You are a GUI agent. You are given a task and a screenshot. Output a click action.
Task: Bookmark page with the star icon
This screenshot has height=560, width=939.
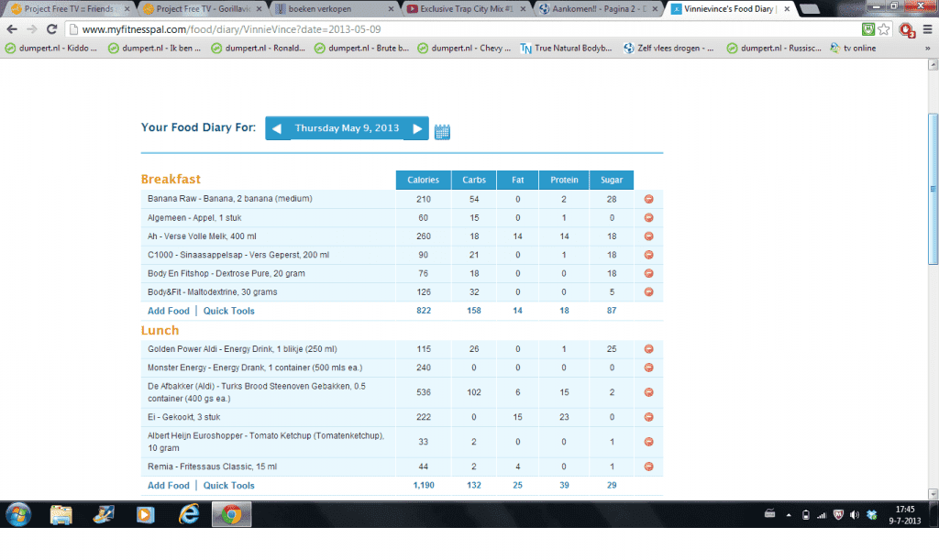(x=884, y=28)
